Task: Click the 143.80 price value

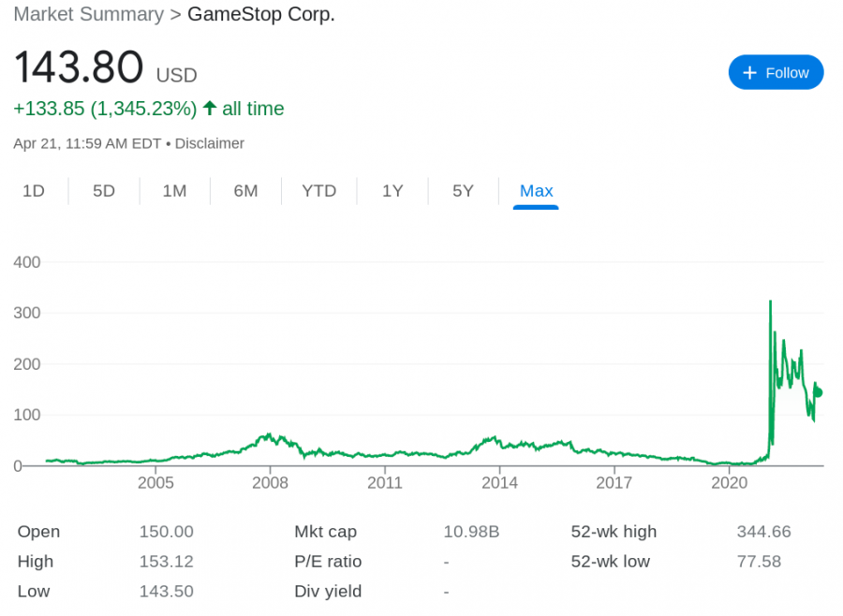Action: (x=79, y=67)
